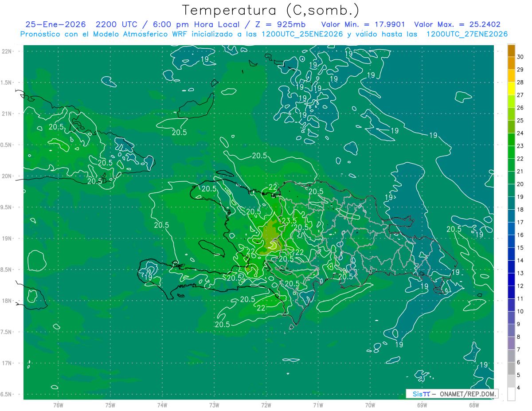Screen dimensions: 532x411
Task: Click the '21N' latitude axis label
Action: (x=8, y=114)
